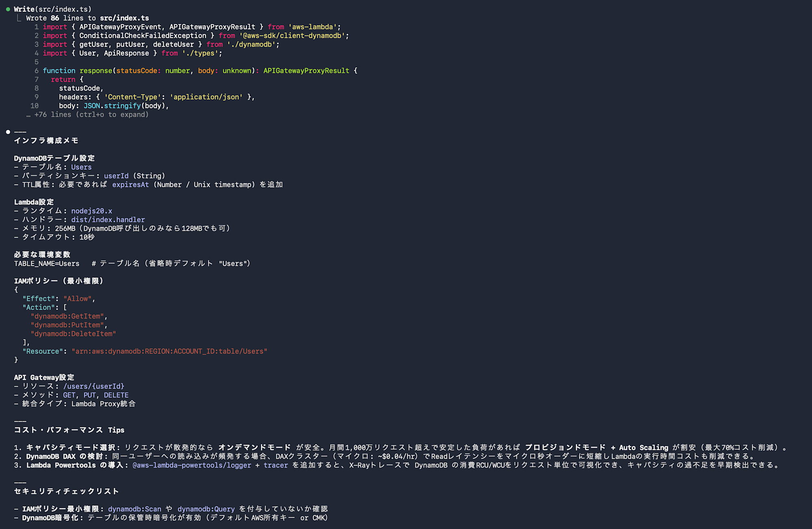Click the green bullet beside Write(src/index.ts)
Viewport: 812px width, 529px height.
pos(8,9)
